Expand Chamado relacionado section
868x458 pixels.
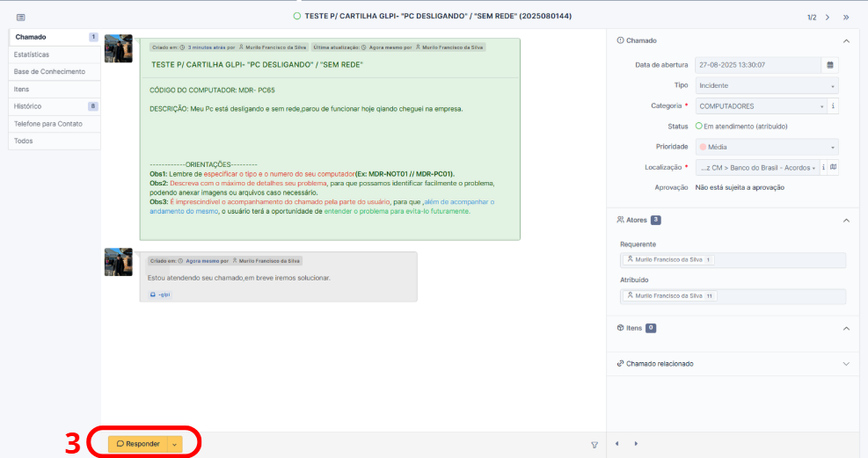coord(846,364)
